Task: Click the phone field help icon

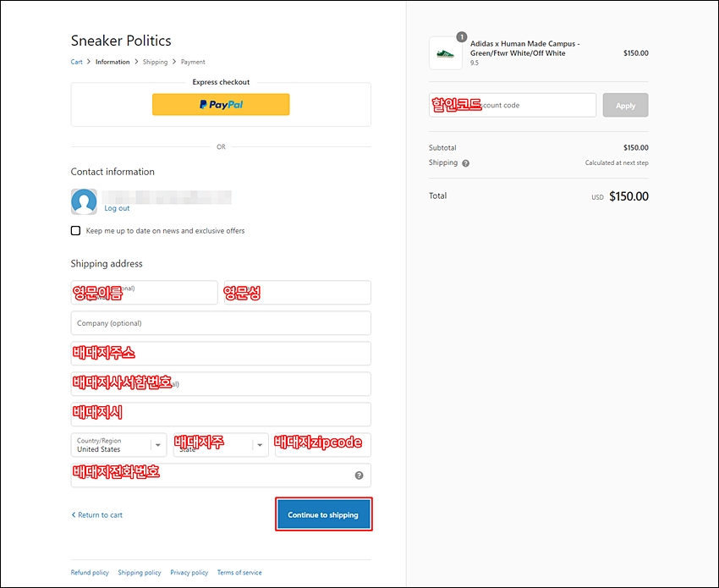Action: point(359,475)
